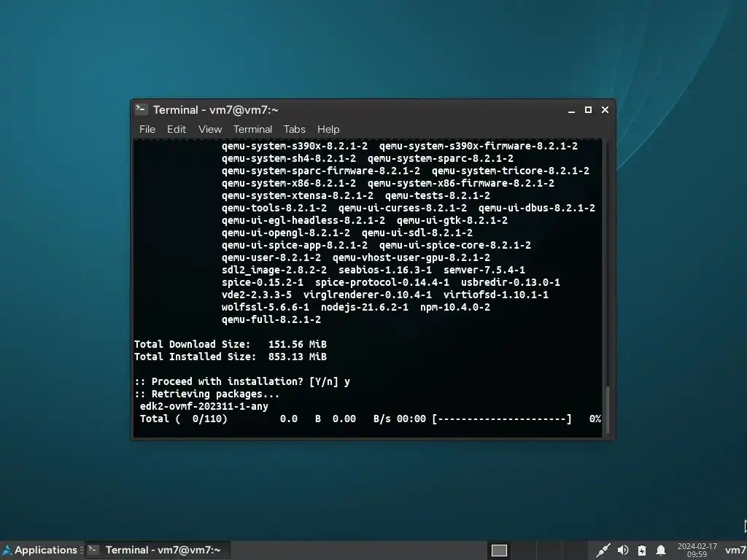Click the 'seabios-1.16.3-1' package name

point(385,270)
